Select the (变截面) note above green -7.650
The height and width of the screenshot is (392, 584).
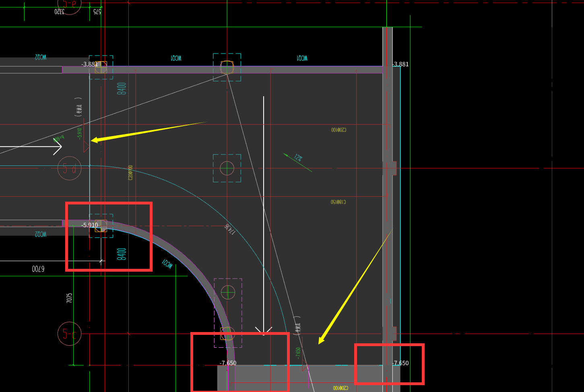point(297,326)
